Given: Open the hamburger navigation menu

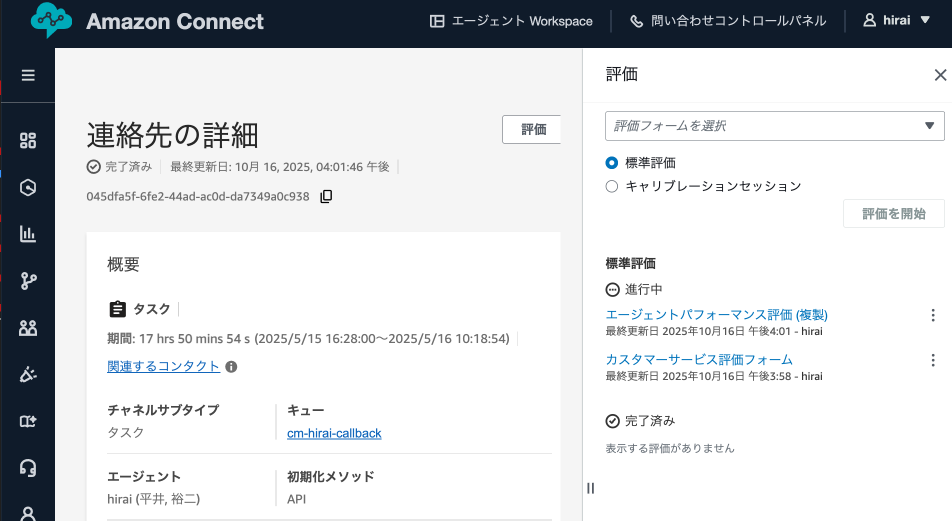Looking at the screenshot, I should tap(28, 75).
